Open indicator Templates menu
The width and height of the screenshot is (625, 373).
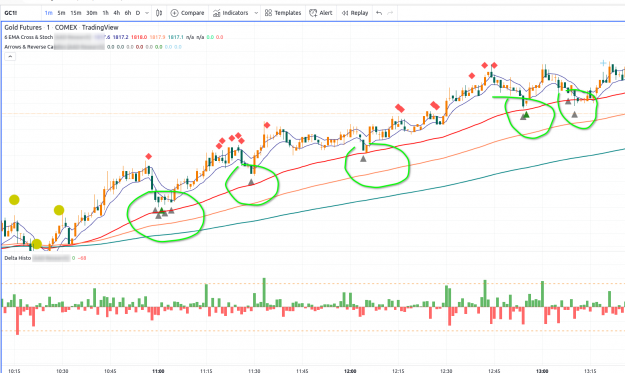pos(283,13)
